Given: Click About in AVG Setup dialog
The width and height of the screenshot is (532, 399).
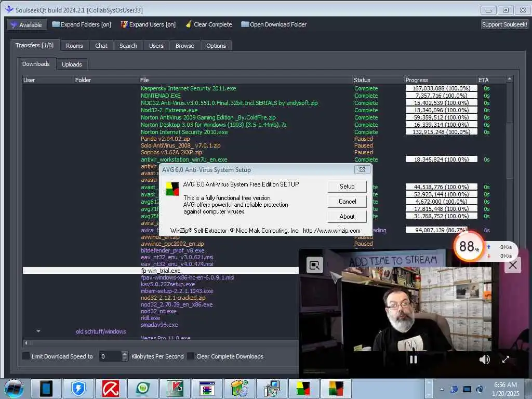Looking at the screenshot, I should pyautogui.click(x=347, y=217).
